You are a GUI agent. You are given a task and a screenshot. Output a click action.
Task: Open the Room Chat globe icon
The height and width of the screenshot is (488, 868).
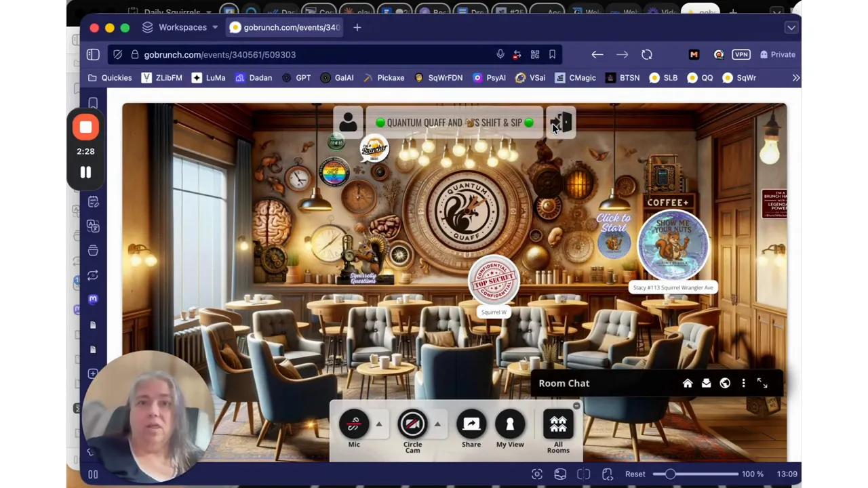coord(725,384)
